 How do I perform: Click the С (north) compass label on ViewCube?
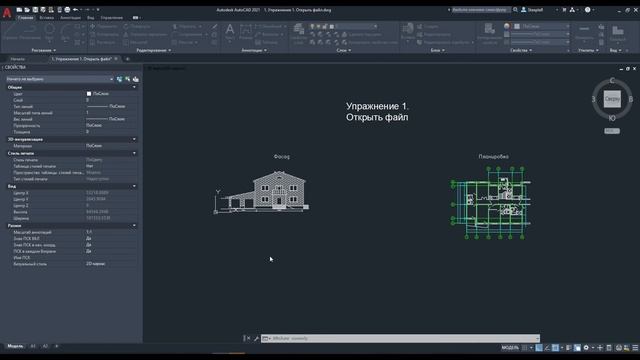click(612, 80)
